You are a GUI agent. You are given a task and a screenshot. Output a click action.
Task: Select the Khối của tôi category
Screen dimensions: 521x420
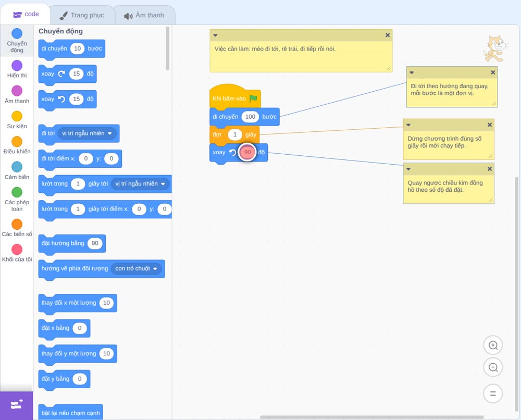click(x=17, y=253)
